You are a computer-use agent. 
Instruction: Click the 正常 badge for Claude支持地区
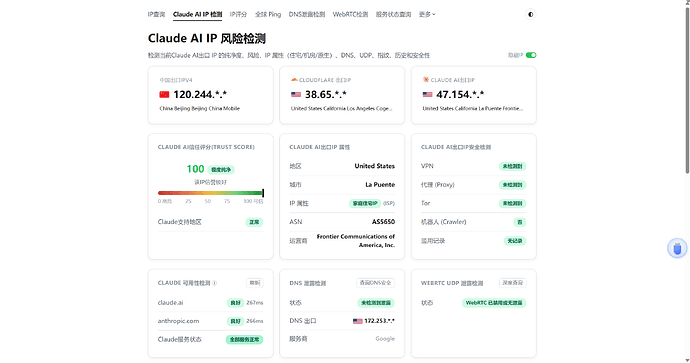click(x=254, y=222)
